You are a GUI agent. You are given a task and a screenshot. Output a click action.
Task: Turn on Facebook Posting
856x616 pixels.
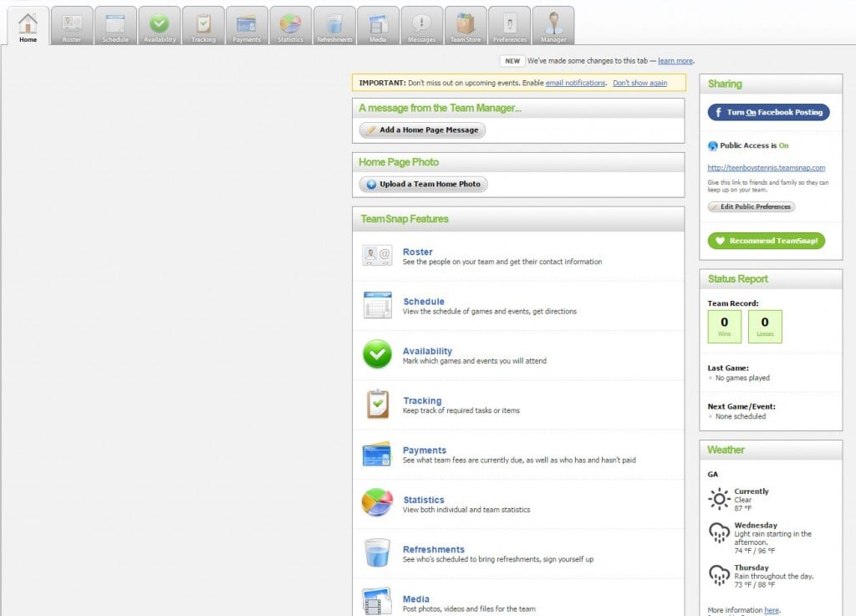coord(769,112)
